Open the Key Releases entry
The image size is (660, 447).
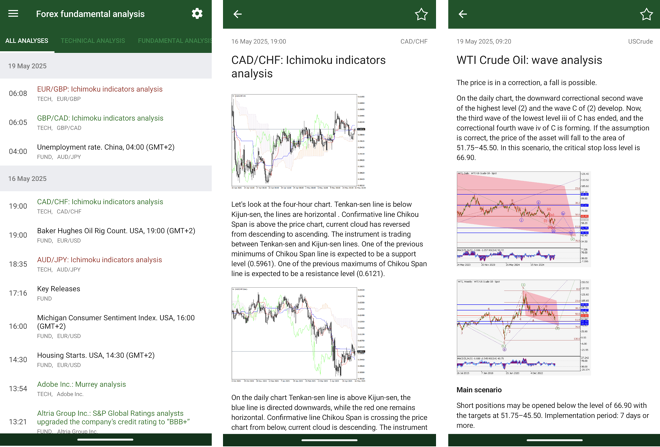tap(106, 293)
